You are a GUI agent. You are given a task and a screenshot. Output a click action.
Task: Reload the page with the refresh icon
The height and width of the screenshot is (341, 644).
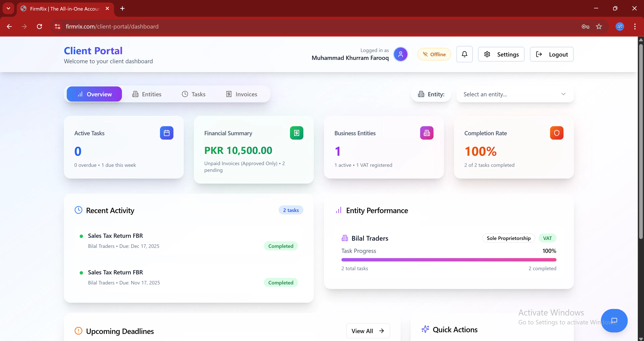pyautogui.click(x=39, y=27)
